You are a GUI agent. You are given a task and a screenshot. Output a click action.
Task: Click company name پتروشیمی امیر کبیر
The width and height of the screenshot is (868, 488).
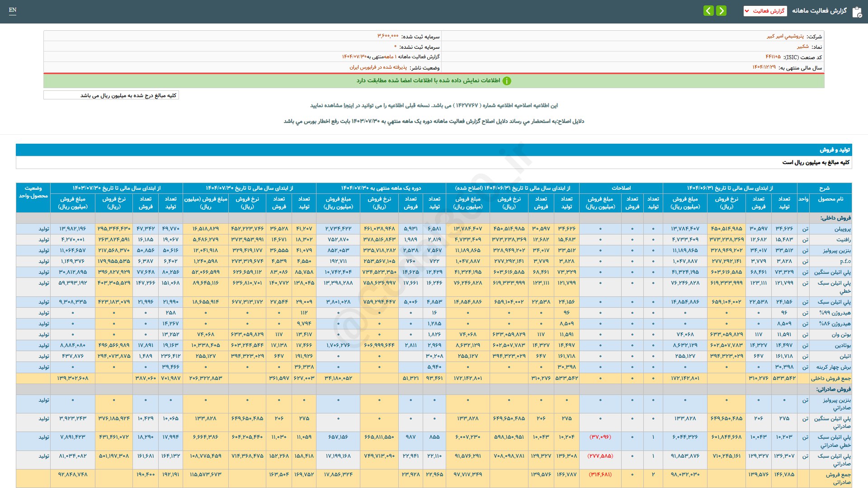point(785,36)
